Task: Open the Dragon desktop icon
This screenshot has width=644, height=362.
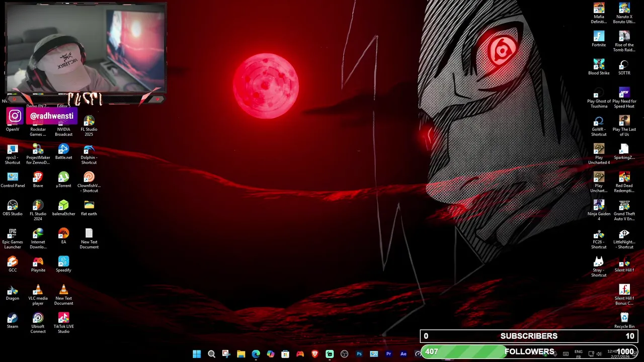Action: click(x=13, y=292)
